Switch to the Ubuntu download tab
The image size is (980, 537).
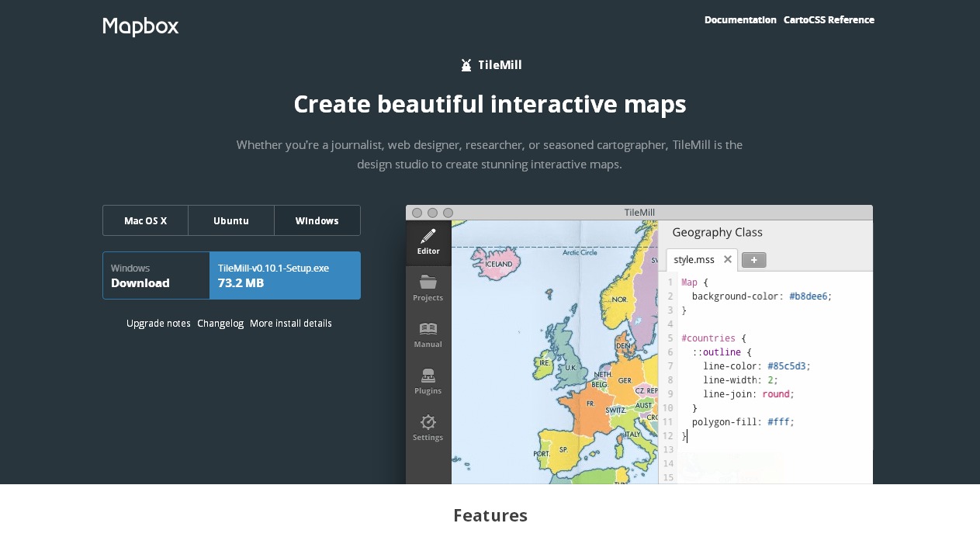click(231, 220)
